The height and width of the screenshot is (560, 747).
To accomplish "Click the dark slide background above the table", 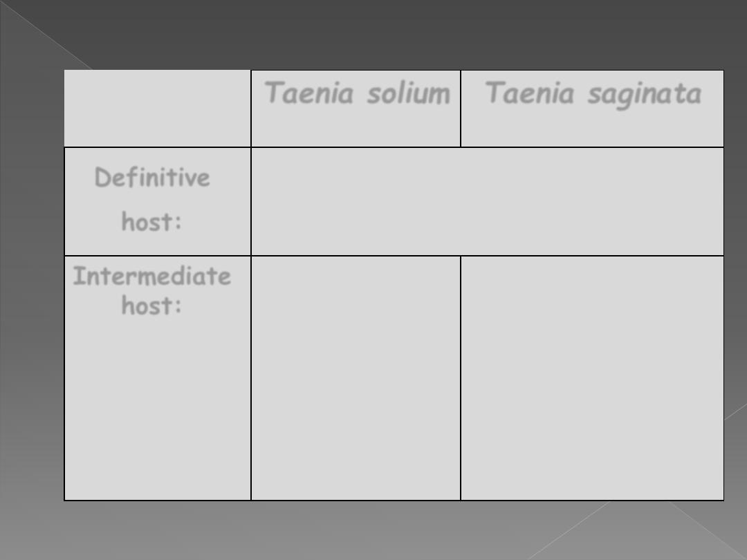I will [373, 33].
